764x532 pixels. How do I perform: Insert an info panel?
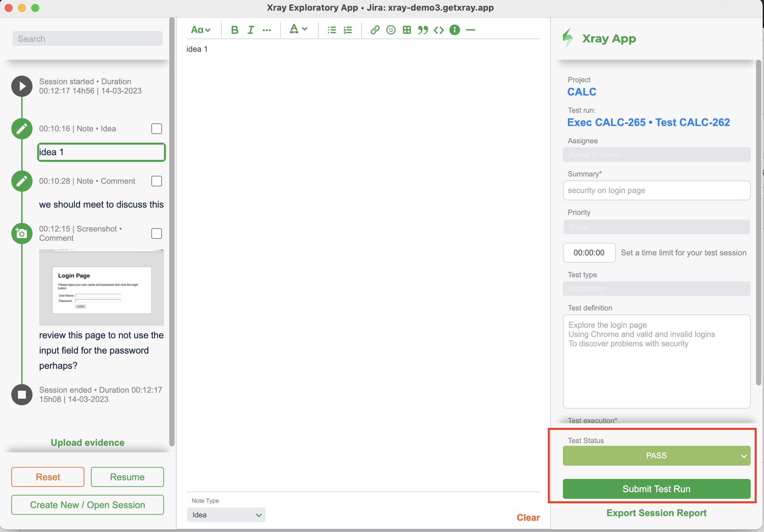(x=455, y=30)
